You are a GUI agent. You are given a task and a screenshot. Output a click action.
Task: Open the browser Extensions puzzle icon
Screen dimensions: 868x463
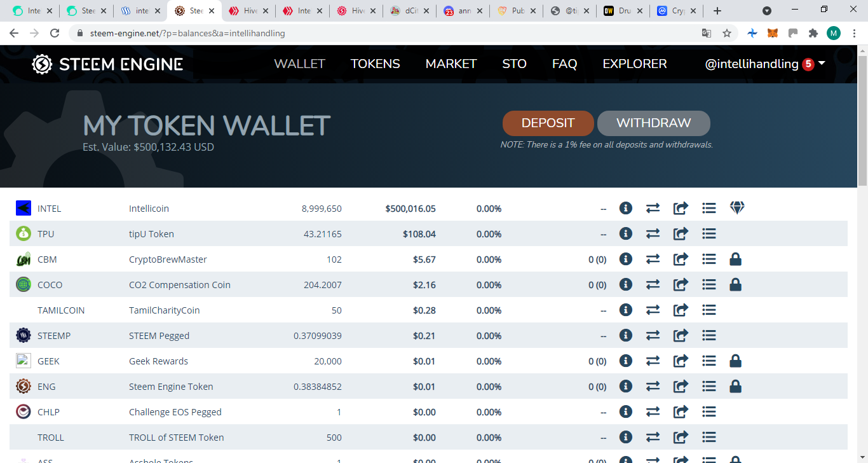click(x=813, y=33)
